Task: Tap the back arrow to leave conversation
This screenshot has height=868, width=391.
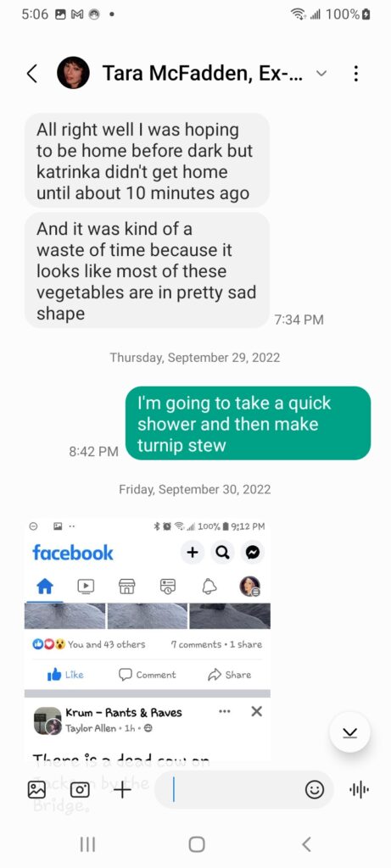Action: coord(32,73)
